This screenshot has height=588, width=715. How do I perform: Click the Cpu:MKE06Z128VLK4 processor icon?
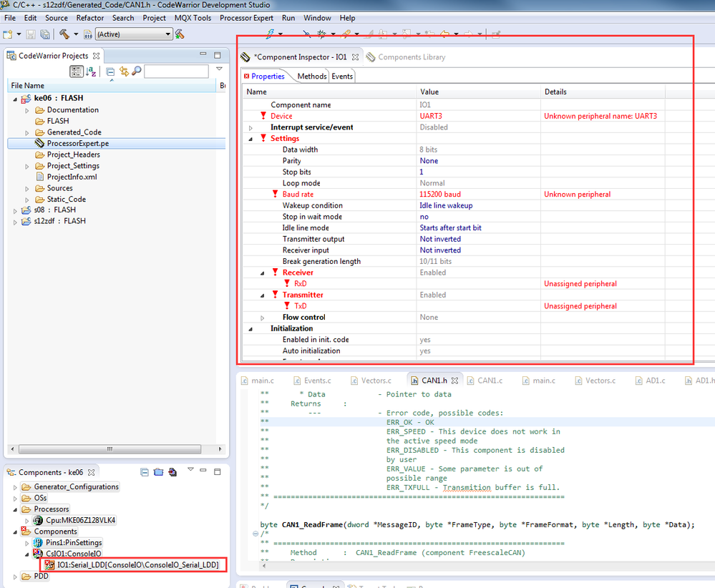39,520
